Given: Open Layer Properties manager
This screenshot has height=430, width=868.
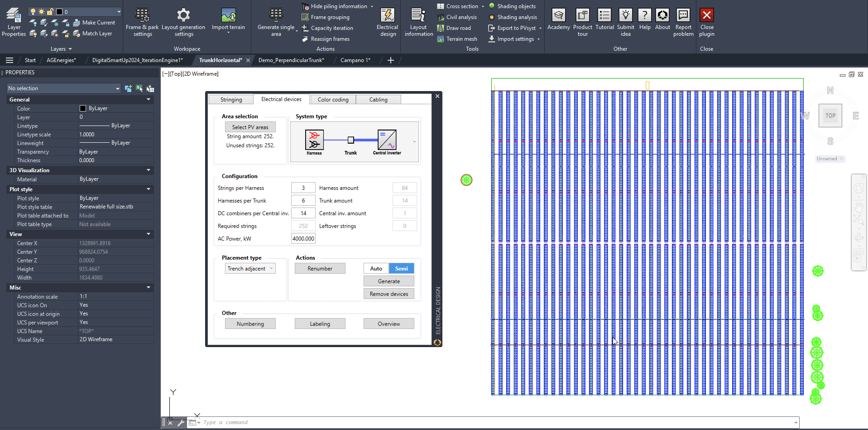Looking at the screenshot, I should 14,22.
